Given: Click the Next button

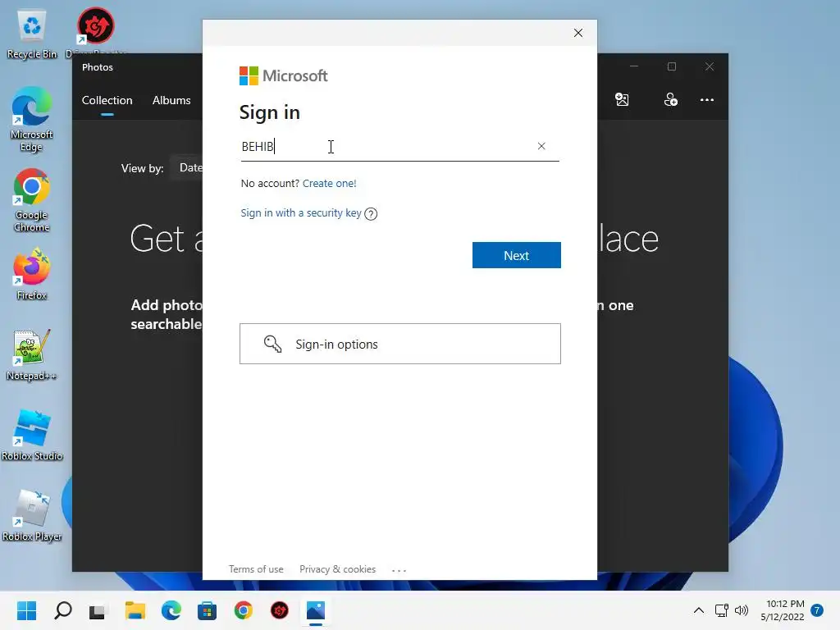Looking at the screenshot, I should (517, 255).
